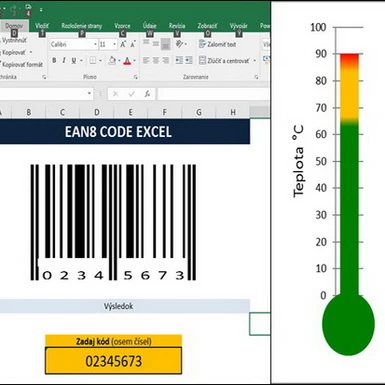Open the cell borders icon
Image resolution: width=385 pixels, height=385 pixels.
[93, 61]
